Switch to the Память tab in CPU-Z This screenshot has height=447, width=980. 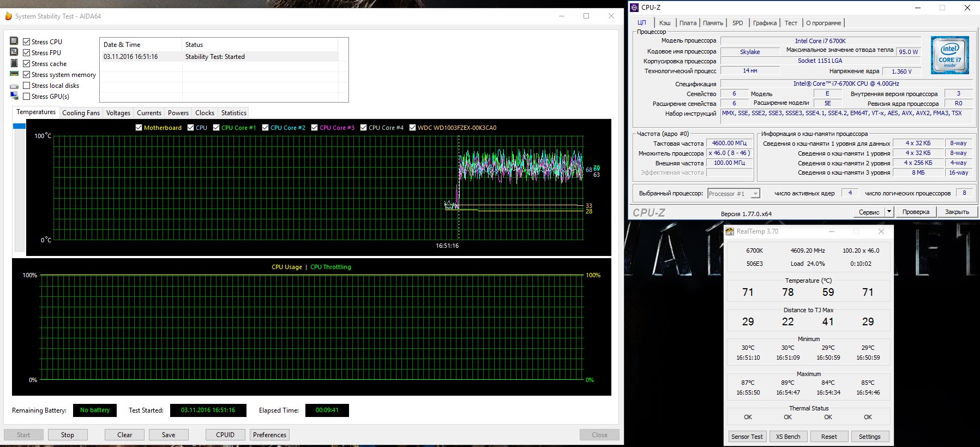coord(713,23)
